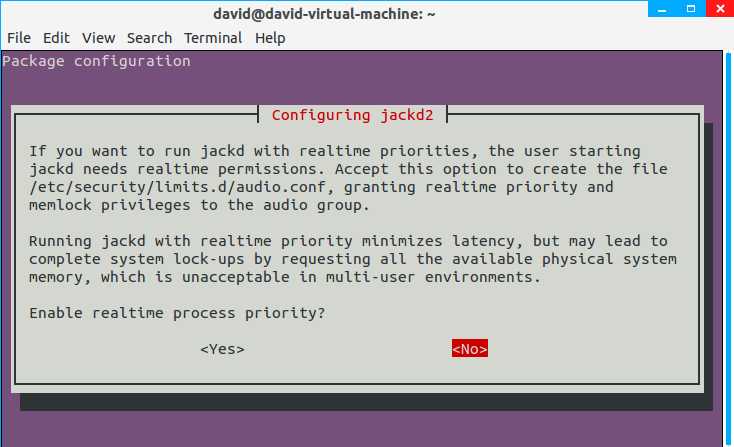
Task: Click the window title david@david-virtual-machine
Action: [324, 14]
